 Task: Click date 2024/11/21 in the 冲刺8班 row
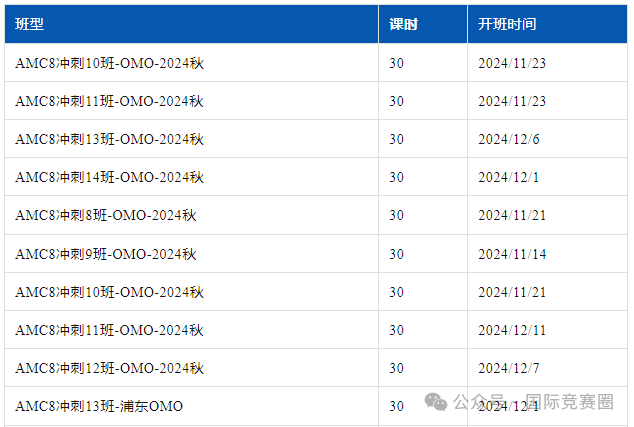coord(512,215)
